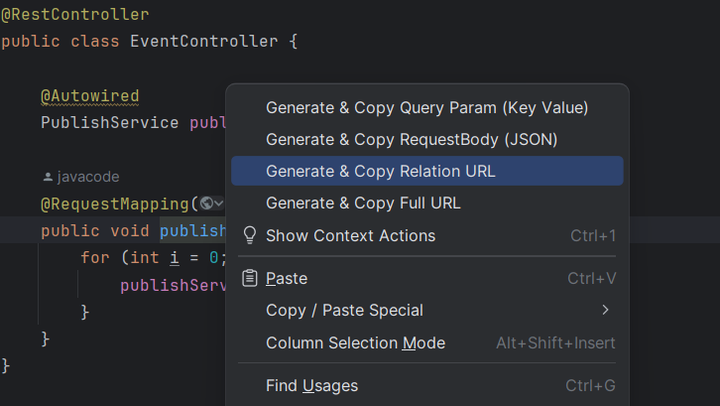Image resolution: width=720 pixels, height=406 pixels.
Task: Click the person icon before javacode
Action: click(48, 177)
